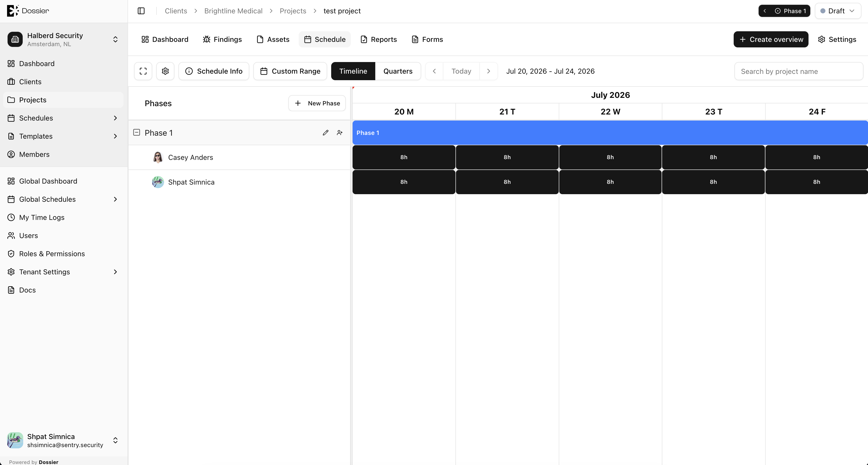Click the Search by project name field
The width and height of the screenshot is (868, 465).
pyautogui.click(x=799, y=71)
